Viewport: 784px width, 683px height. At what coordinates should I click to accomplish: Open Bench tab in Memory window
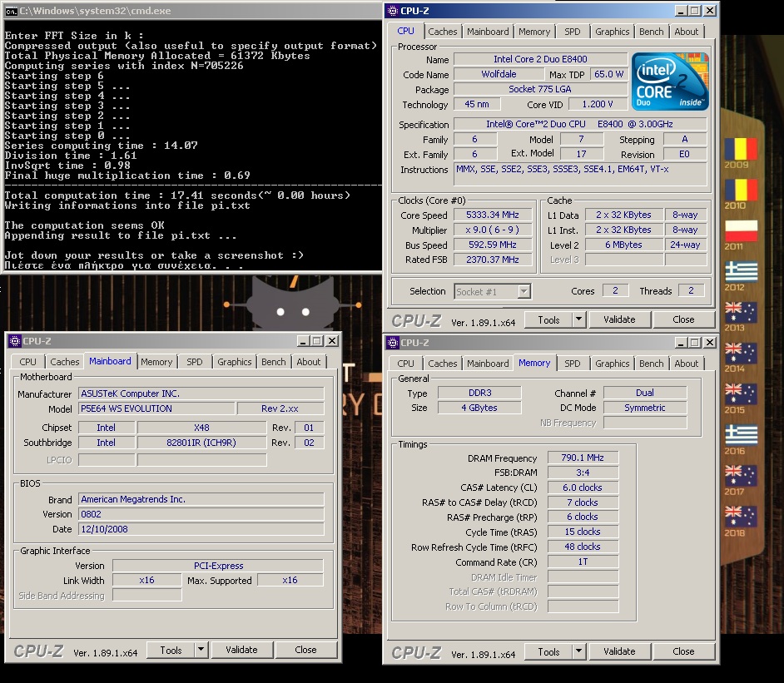click(652, 364)
